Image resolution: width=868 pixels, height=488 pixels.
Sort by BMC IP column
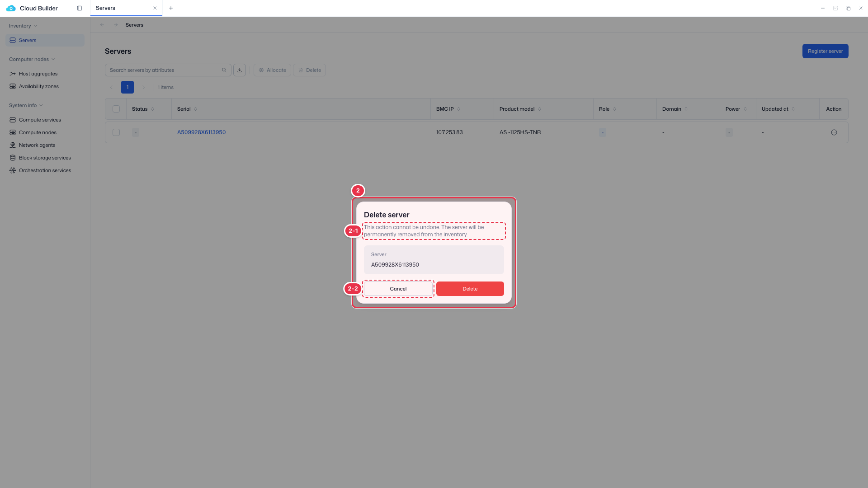[458, 109]
